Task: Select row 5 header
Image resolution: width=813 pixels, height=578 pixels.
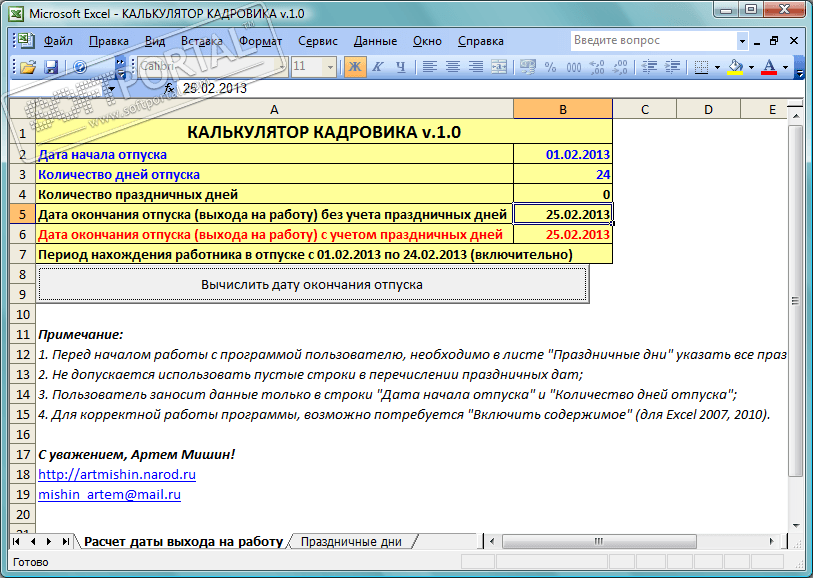Action: 22,214
